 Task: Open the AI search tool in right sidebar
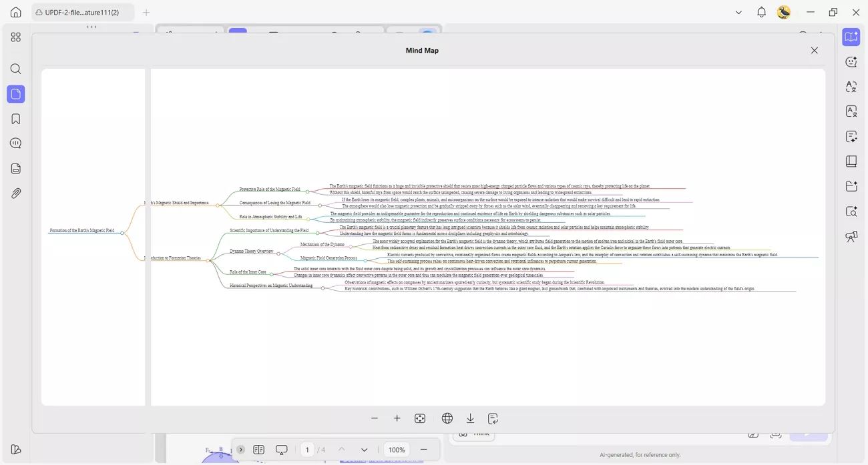coord(851,211)
